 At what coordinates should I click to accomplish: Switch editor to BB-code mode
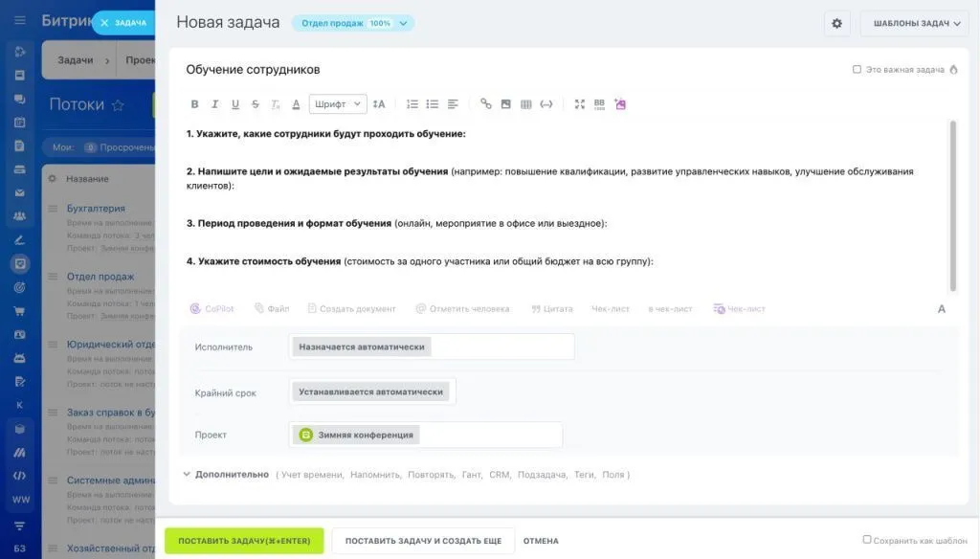pos(599,104)
